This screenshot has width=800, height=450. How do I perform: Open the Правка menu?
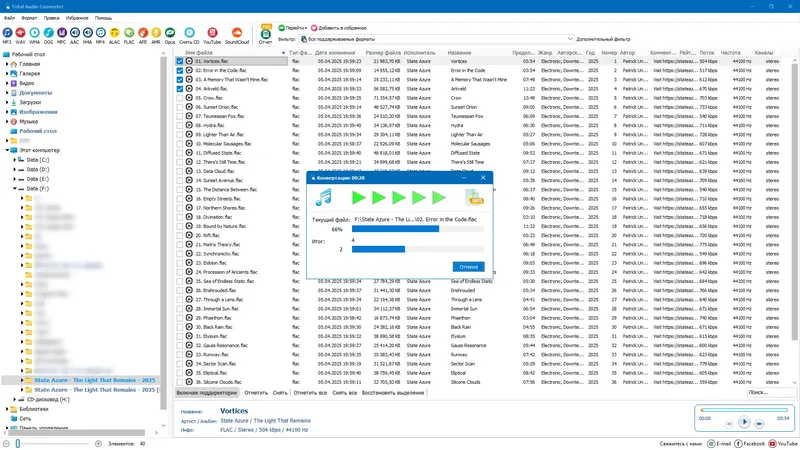coord(52,18)
